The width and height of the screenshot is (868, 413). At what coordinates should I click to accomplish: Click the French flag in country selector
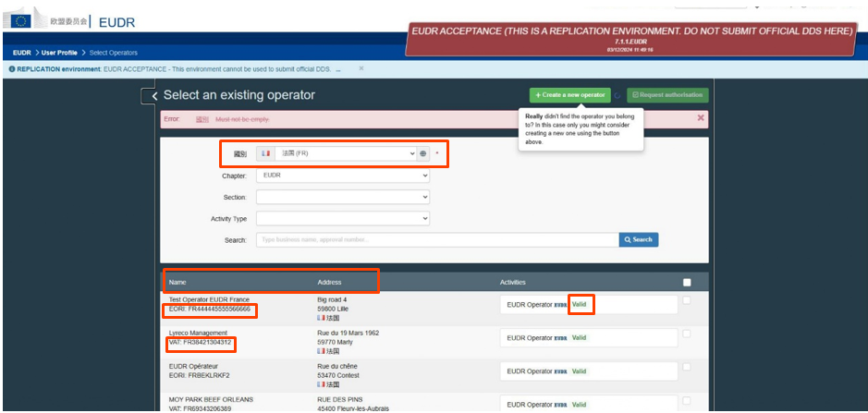click(x=266, y=153)
